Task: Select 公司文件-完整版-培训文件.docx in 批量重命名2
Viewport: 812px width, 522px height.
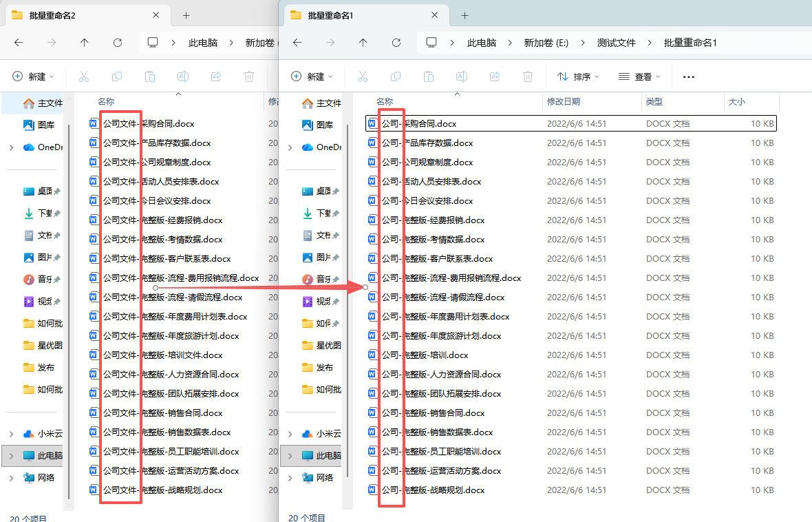Action: [156, 355]
